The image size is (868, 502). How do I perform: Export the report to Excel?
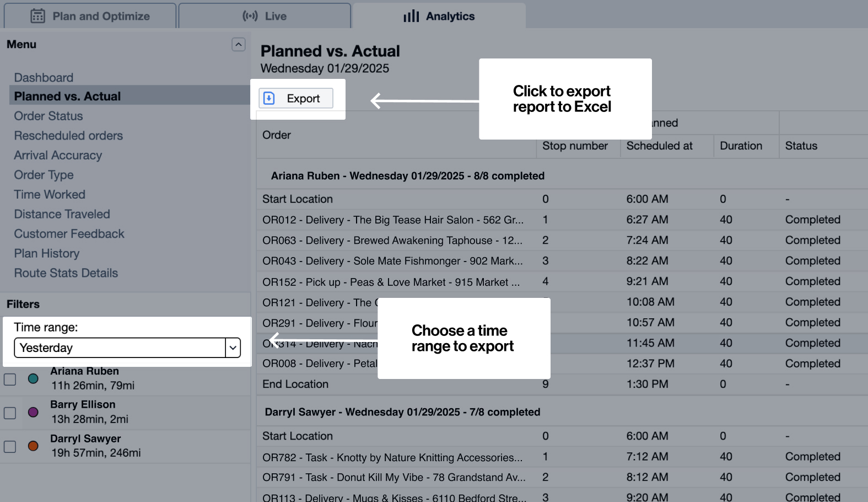(x=296, y=98)
